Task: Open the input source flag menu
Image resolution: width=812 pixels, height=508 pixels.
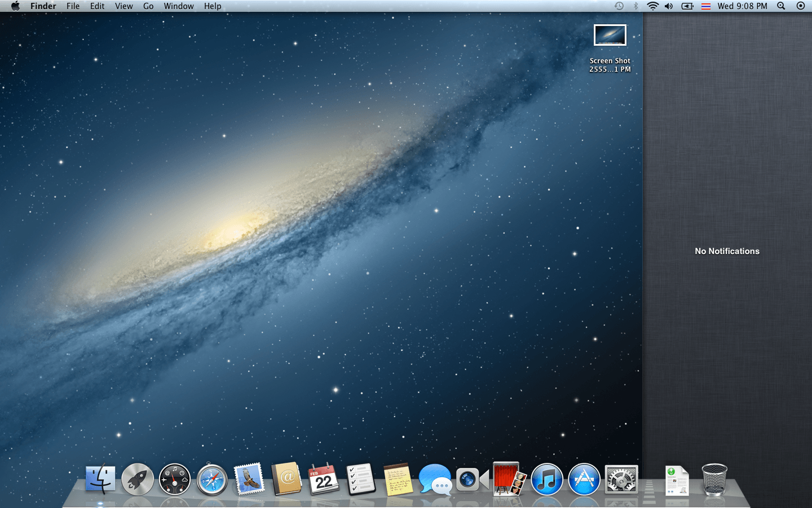Action: pos(705,6)
